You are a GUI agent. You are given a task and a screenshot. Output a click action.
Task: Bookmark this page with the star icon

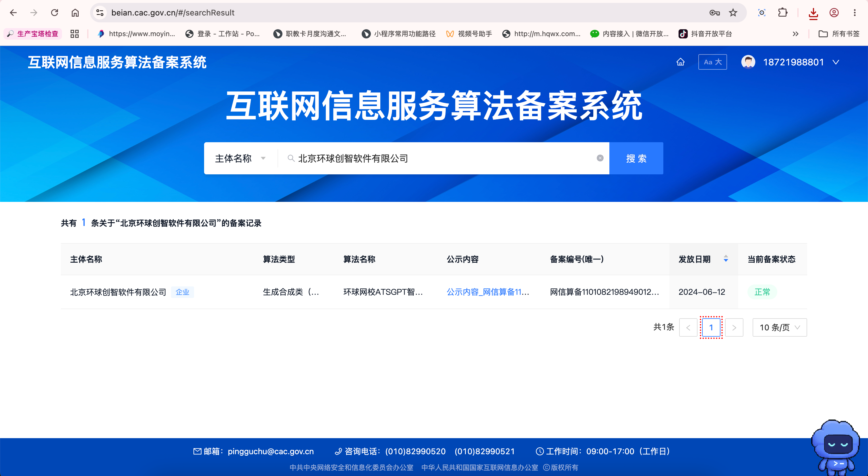click(x=733, y=13)
